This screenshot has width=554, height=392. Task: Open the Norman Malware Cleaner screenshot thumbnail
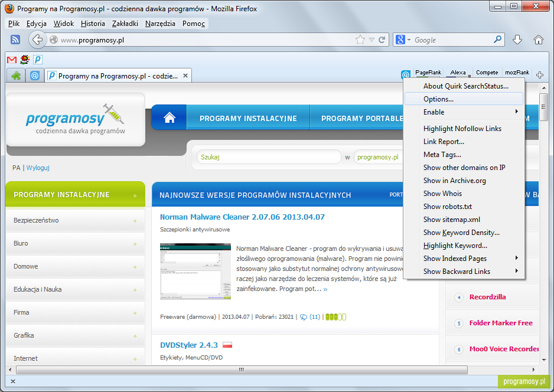[x=195, y=271]
